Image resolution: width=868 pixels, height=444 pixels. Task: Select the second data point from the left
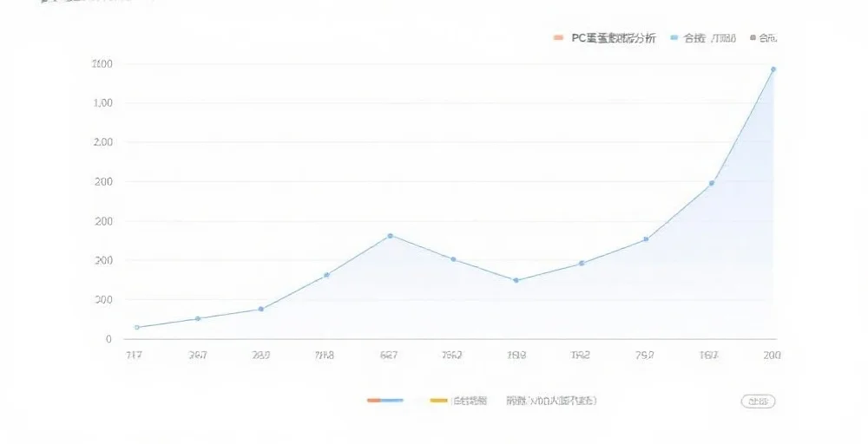tap(198, 318)
